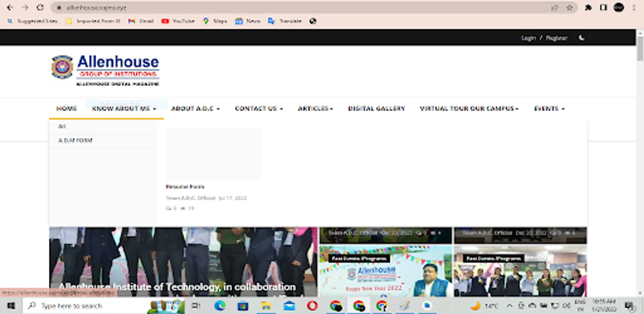
Task: Open the Suggested Sites bookmark
Action: (x=32, y=21)
